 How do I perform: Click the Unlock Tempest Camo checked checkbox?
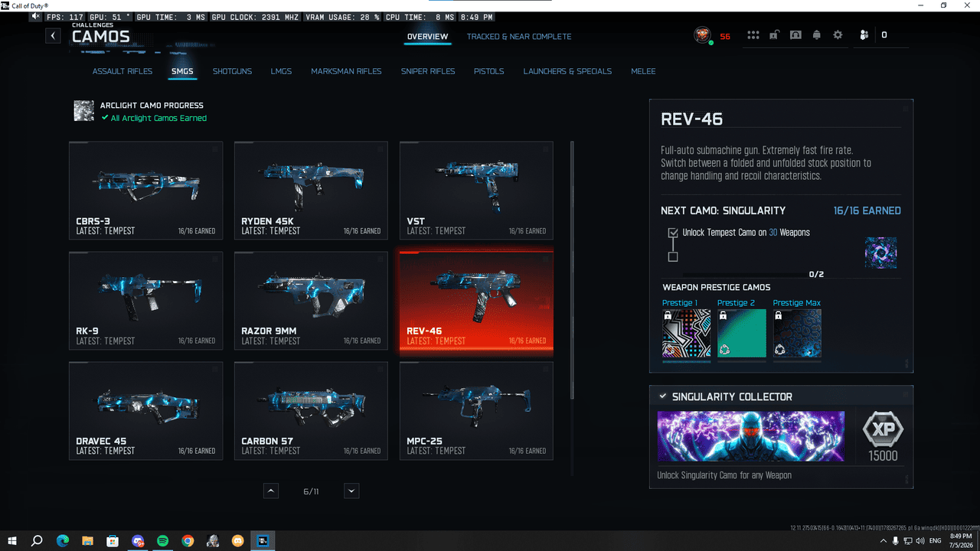673,233
